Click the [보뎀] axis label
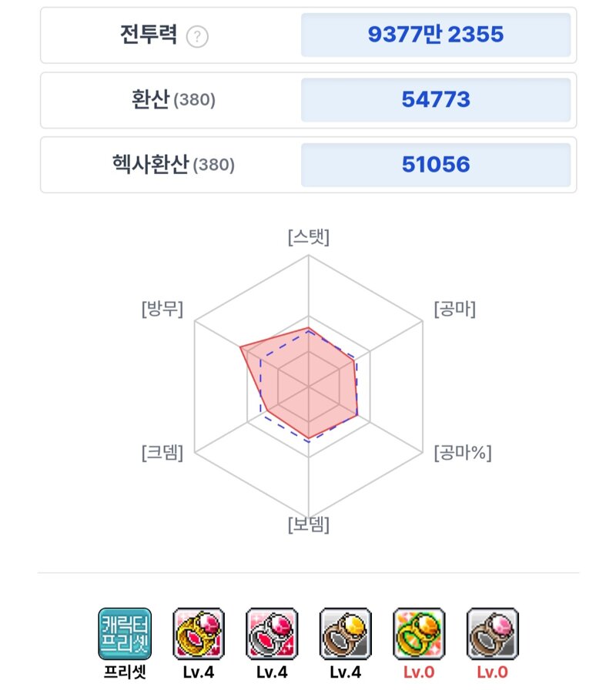The width and height of the screenshot is (616, 690). tap(309, 524)
